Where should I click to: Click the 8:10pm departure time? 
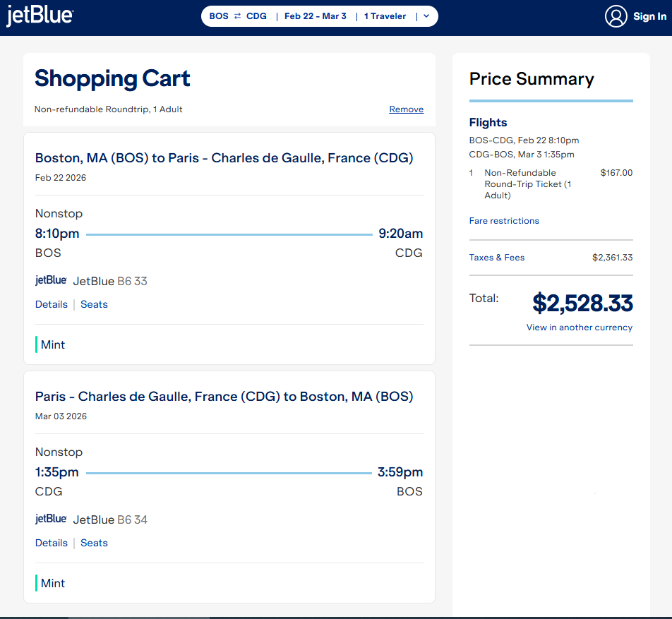tap(57, 233)
